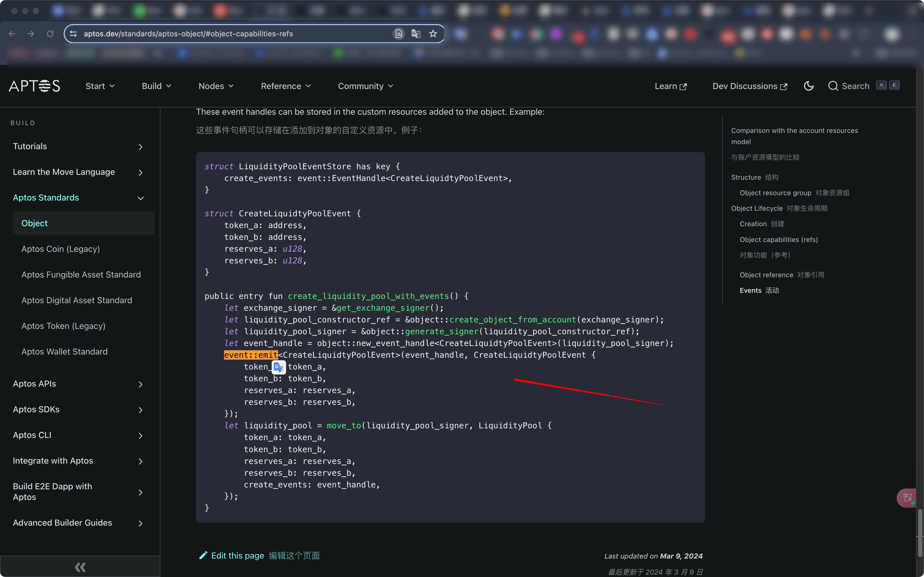
Task: Collapse the sidebar with double chevron
Action: pyautogui.click(x=80, y=567)
